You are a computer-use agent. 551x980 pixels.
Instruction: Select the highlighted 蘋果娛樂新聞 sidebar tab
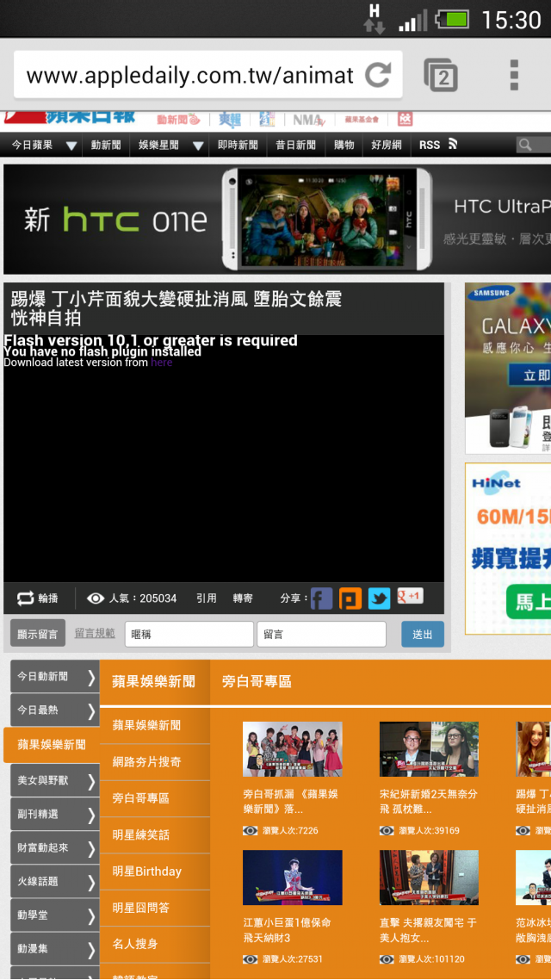click(52, 745)
